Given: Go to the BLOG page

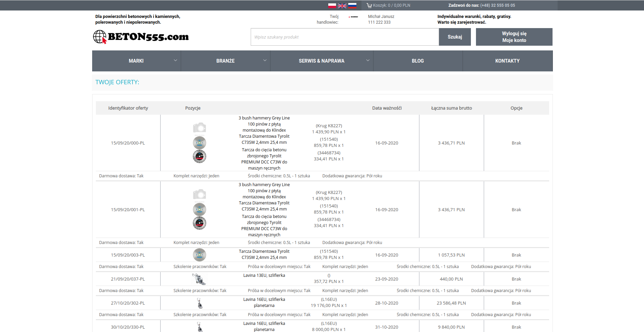Looking at the screenshot, I should tap(418, 61).
